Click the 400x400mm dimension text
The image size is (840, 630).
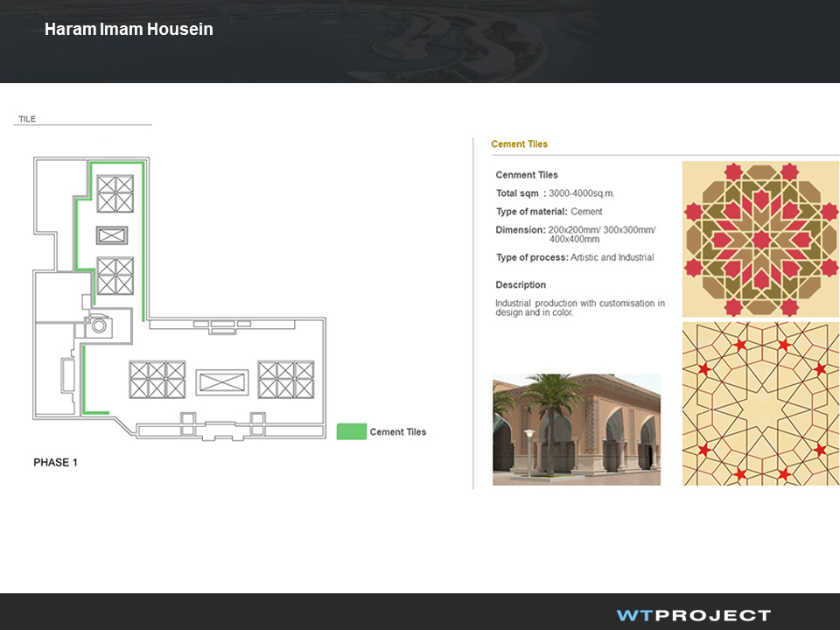[x=574, y=239]
